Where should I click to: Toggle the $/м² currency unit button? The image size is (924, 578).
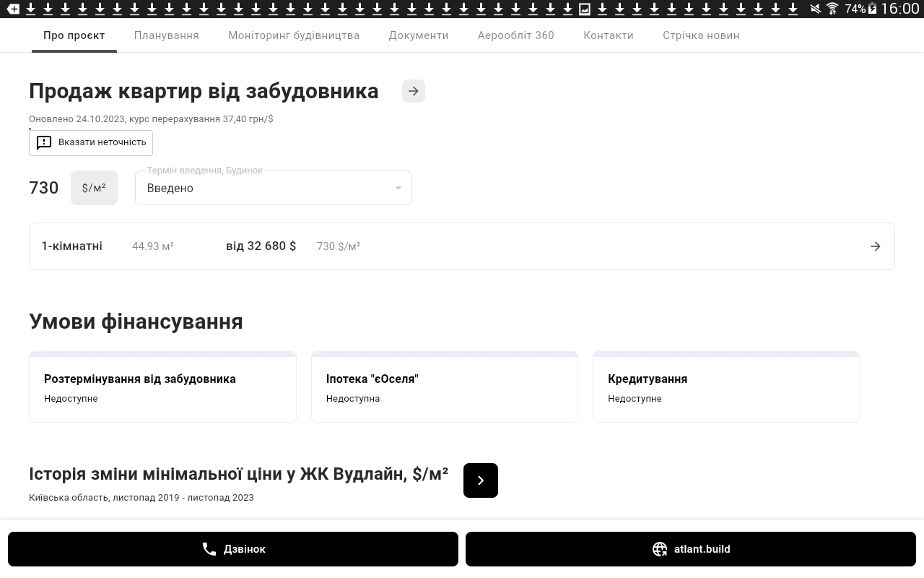pos(94,188)
